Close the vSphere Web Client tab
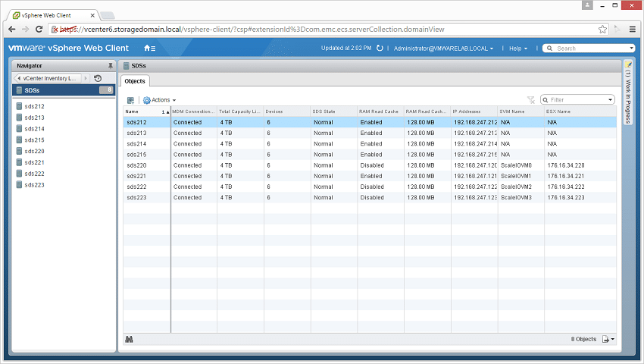The image size is (644, 364). click(x=92, y=16)
